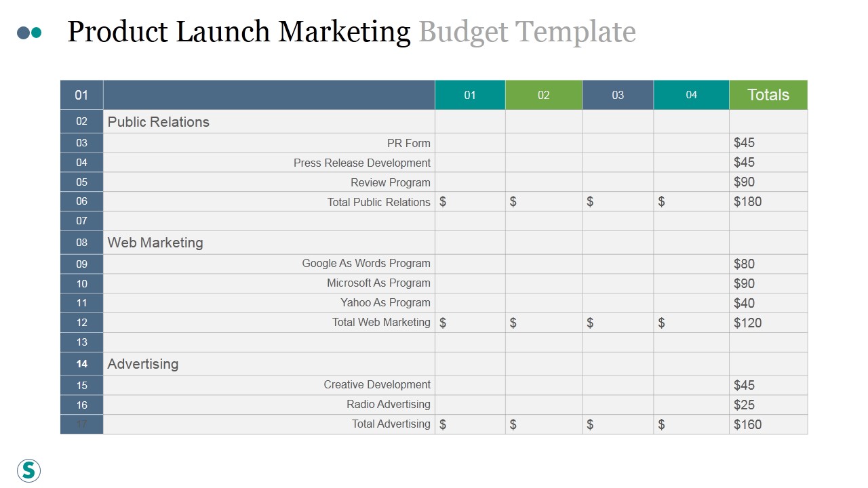The width and height of the screenshot is (868, 488).
Task: Select row number 12 cell
Action: (81, 323)
